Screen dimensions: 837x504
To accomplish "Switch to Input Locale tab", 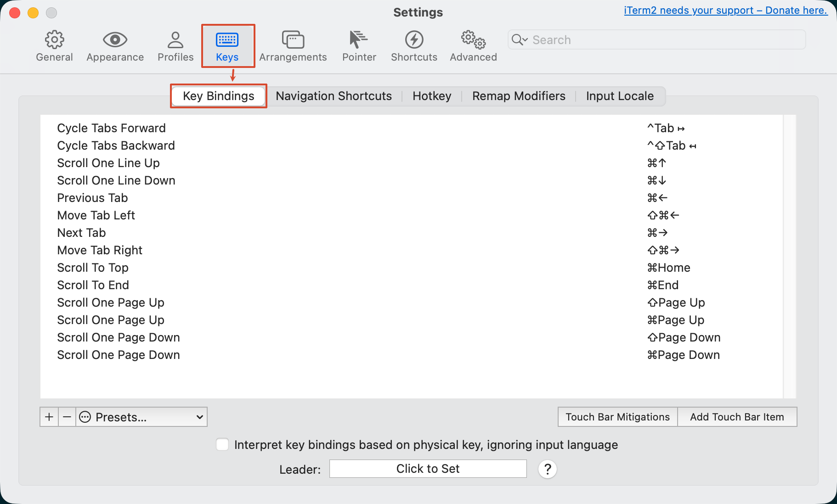I will point(620,96).
